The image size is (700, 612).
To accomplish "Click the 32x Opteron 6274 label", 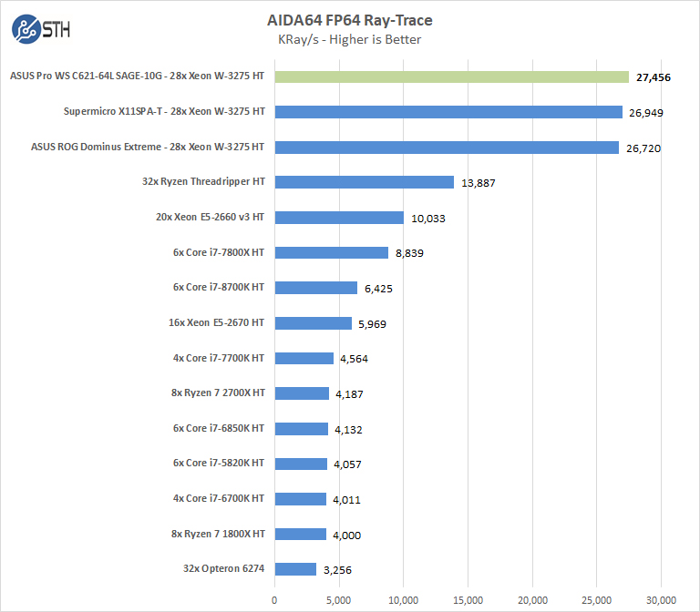I will (223, 569).
